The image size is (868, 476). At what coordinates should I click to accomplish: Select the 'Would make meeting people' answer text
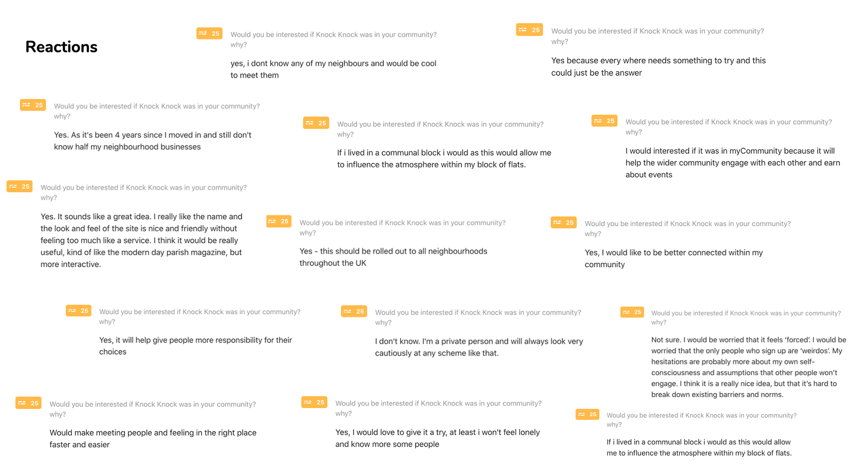(x=153, y=438)
